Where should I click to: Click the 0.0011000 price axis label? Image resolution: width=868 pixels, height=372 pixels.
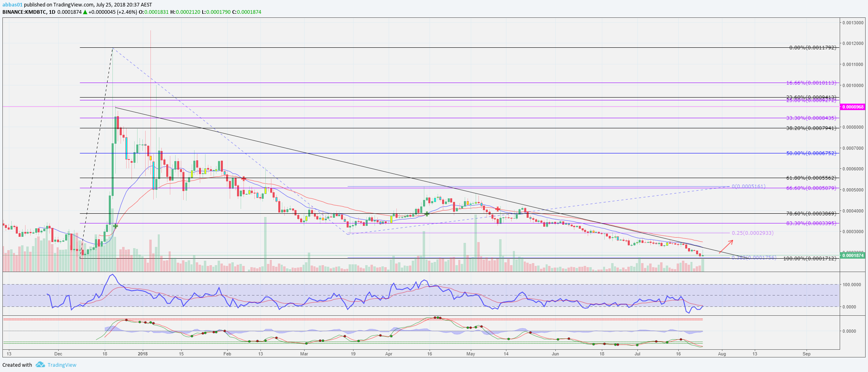click(x=853, y=64)
